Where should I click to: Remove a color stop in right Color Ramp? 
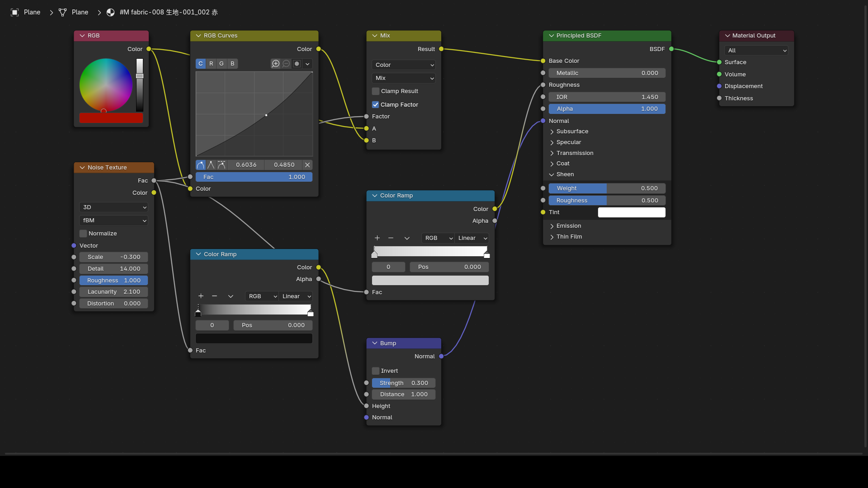391,238
